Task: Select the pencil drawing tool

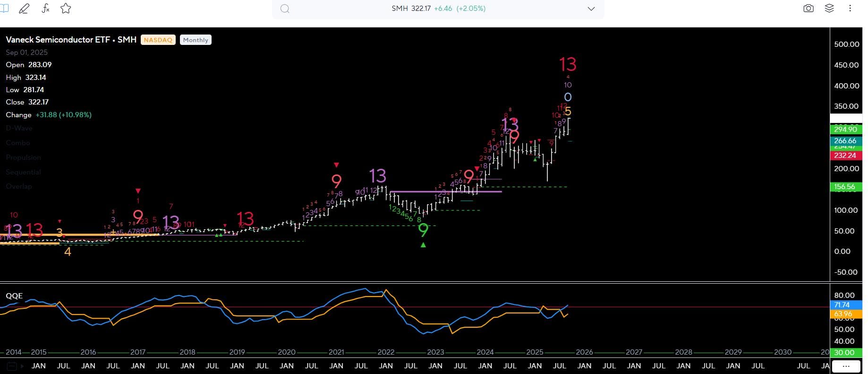Action: tap(24, 9)
